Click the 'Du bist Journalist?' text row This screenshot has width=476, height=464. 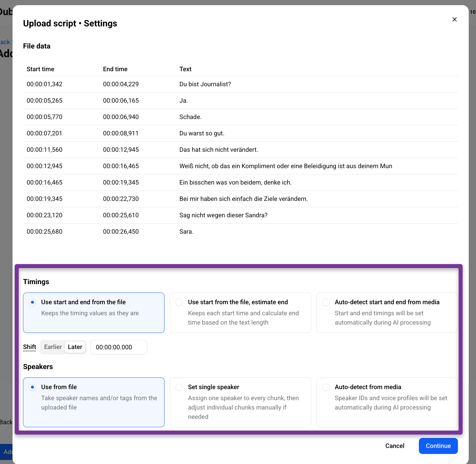[x=240, y=84]
